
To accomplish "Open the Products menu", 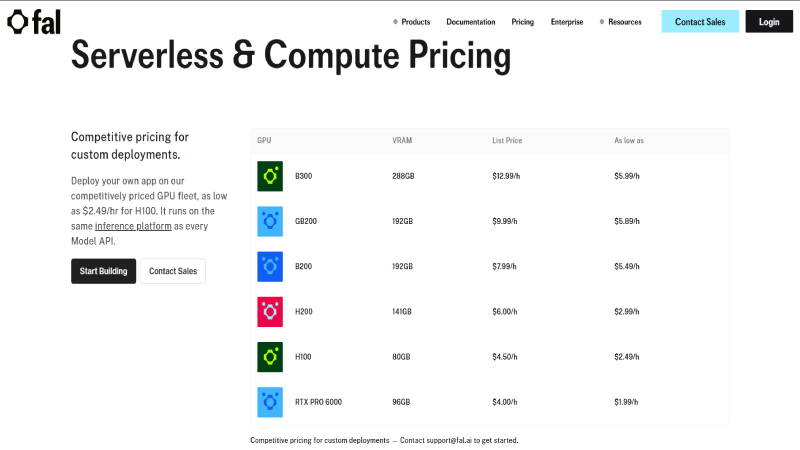I will coord(412,22).
